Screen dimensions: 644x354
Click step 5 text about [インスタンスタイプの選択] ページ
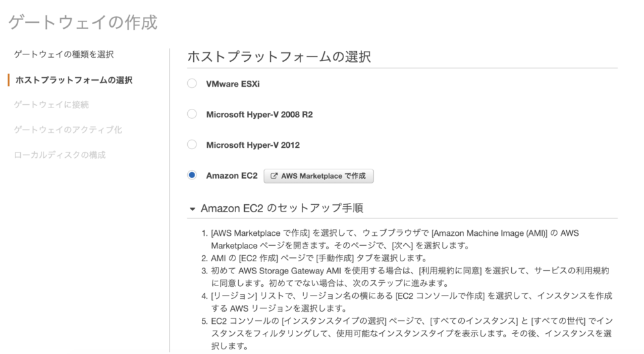click(411, 333)
